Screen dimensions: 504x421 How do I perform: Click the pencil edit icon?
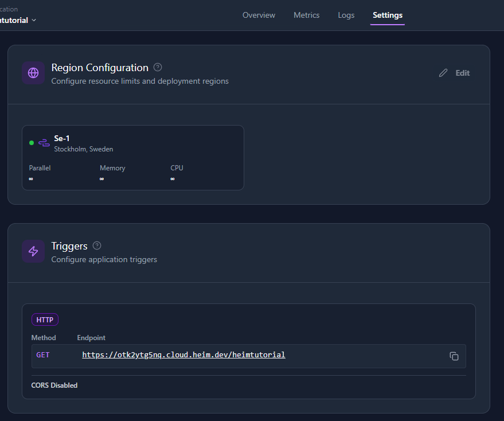click(443, 73)
